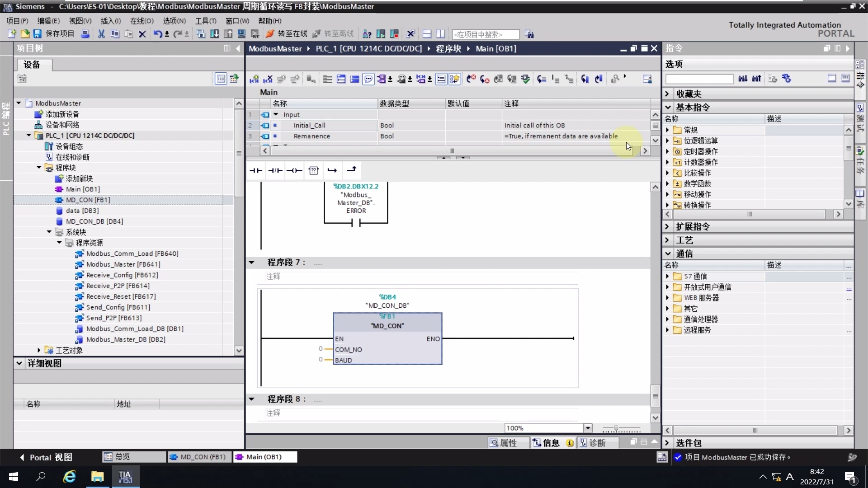The image size is (868, 488).
Task: Click the Insert empty box contact icon
Action: [314, 170]
